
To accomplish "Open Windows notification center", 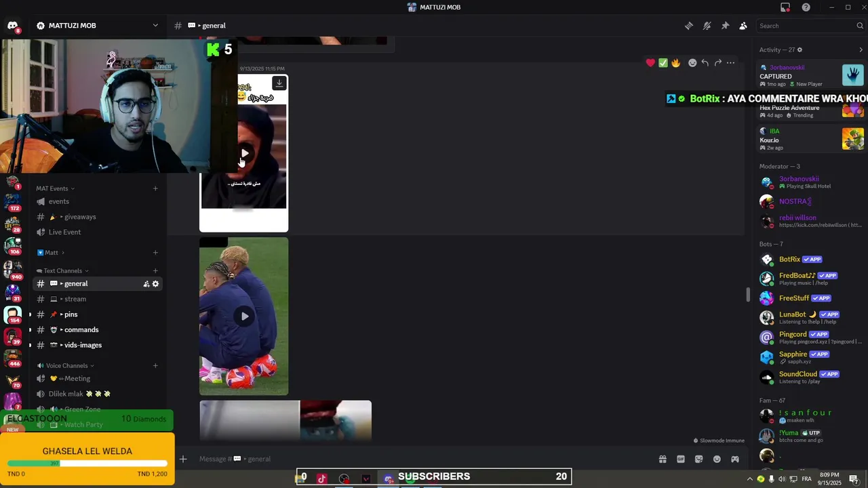I will (854, 479).
